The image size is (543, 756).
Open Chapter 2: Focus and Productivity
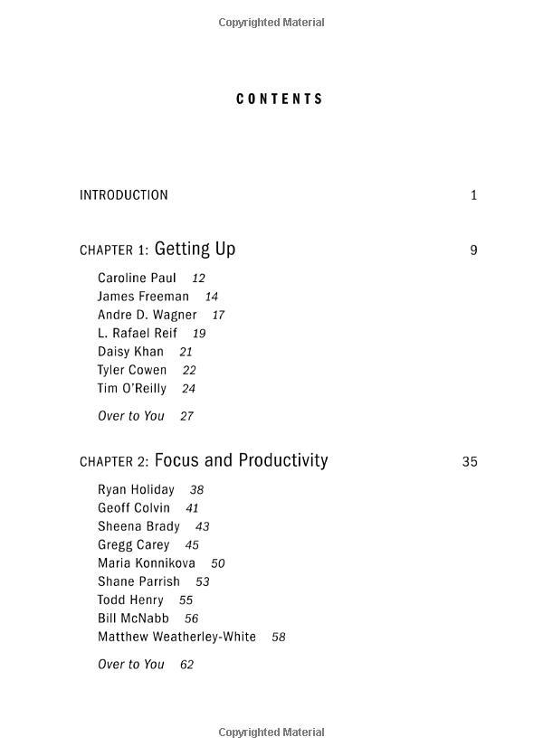204,461
